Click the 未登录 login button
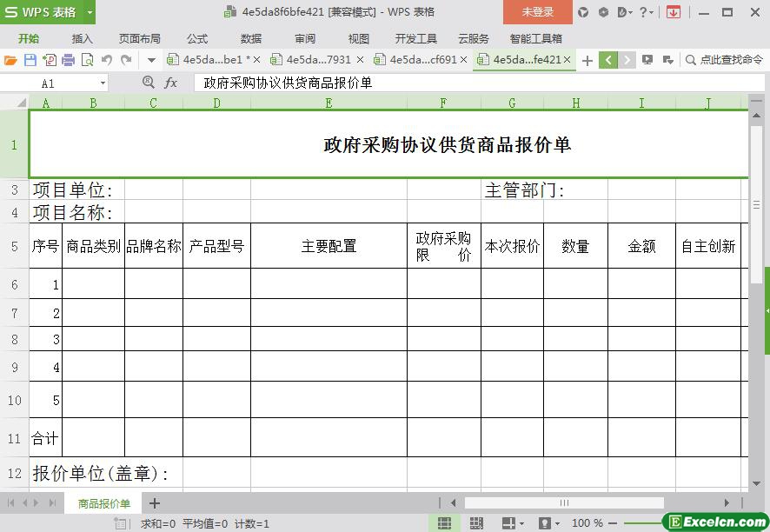This screenshot has height=532, width=770. click(x=537, y=12)
